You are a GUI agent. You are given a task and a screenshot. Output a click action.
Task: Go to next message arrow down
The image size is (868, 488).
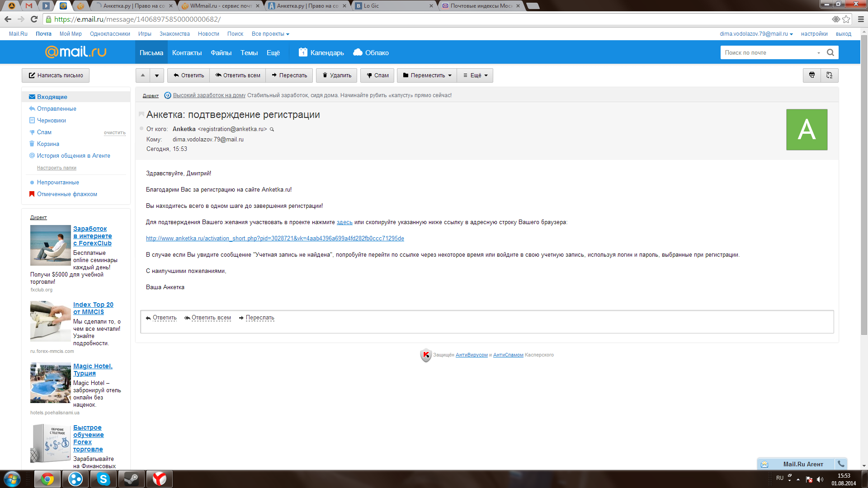(x=157, y=75)
